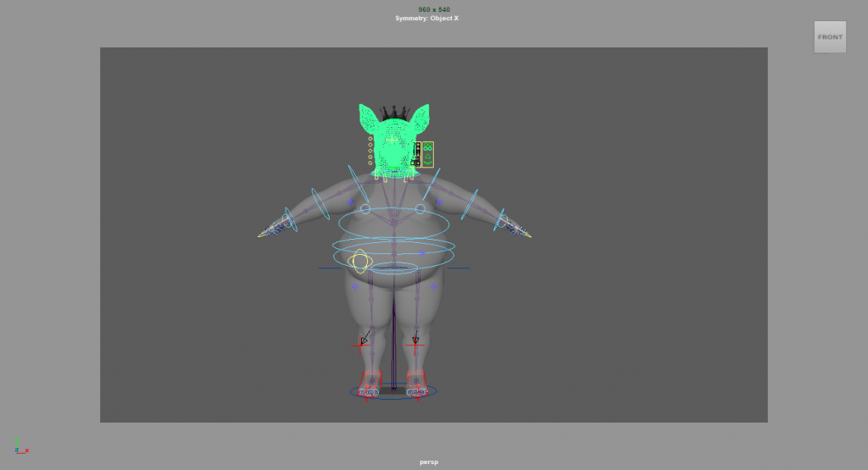Viewport: 868px width, 470px height.
Task: Select the wrist ring control on screen right
Action: [x=500, y=219]
